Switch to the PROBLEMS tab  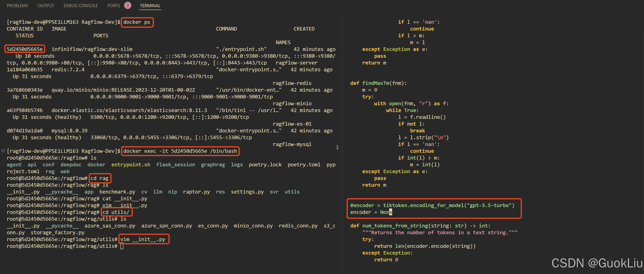pyautogui.click(x=17, y=6)
